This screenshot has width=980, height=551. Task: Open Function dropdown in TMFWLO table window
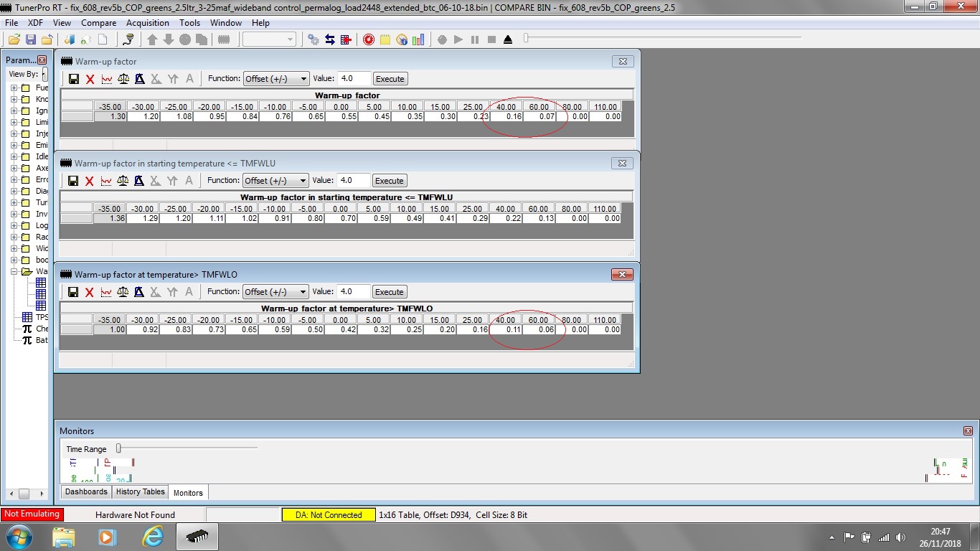(275, 292)
